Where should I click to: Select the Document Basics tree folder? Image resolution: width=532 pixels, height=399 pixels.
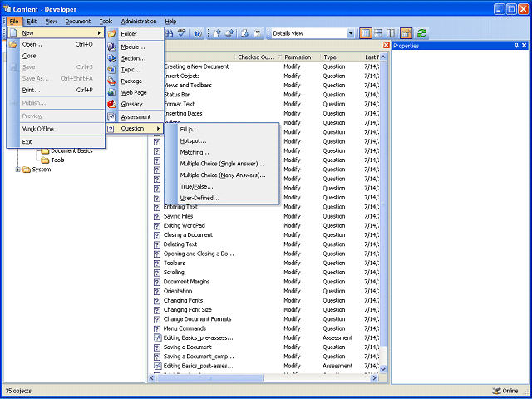pos(71,151)
